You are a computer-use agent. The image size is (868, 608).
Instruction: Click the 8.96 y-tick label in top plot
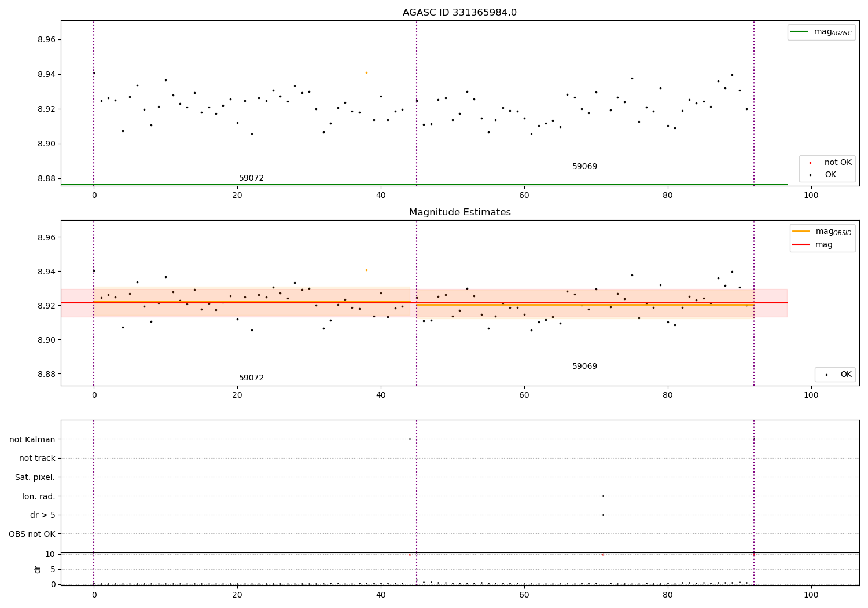pyautogui.click(x=46, y=39)
